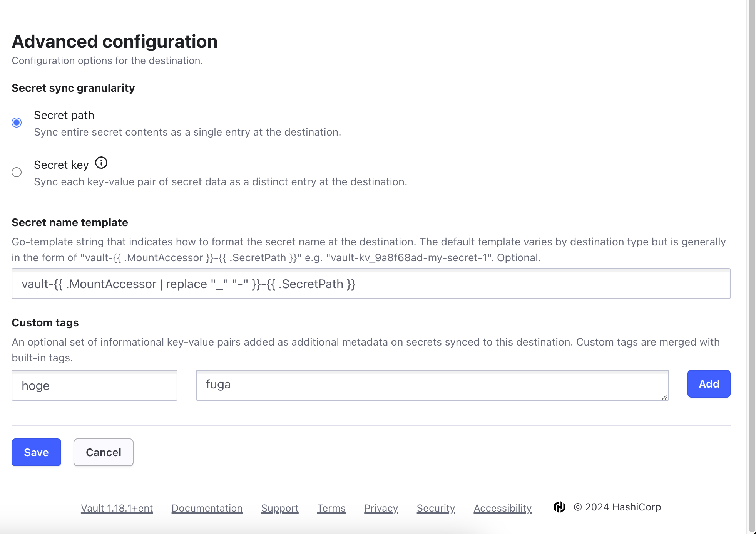Image resolution: width=756 pixels, height=534 pixels.
Task: Open the Terms footer link
Action: (x=331, y=508)
